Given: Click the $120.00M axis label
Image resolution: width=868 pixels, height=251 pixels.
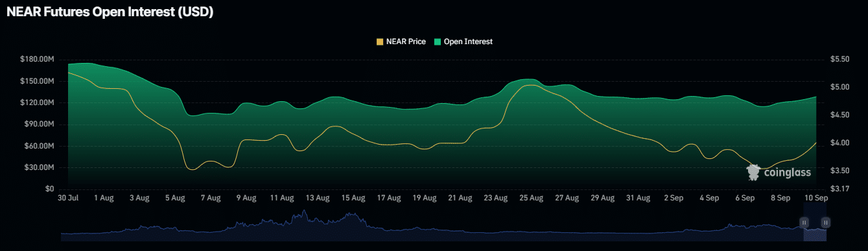Looking at the screenshot, I should (x=37, y=102).
